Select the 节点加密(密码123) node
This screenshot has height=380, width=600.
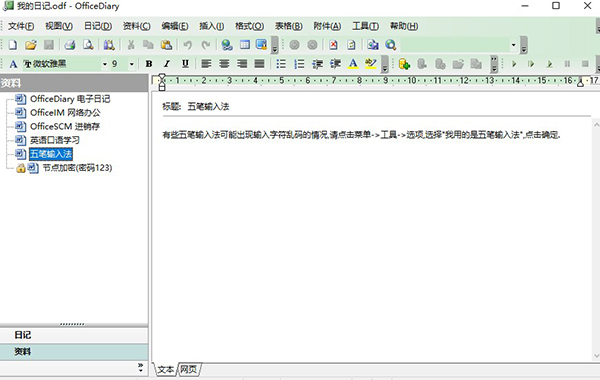click(77, 168)
